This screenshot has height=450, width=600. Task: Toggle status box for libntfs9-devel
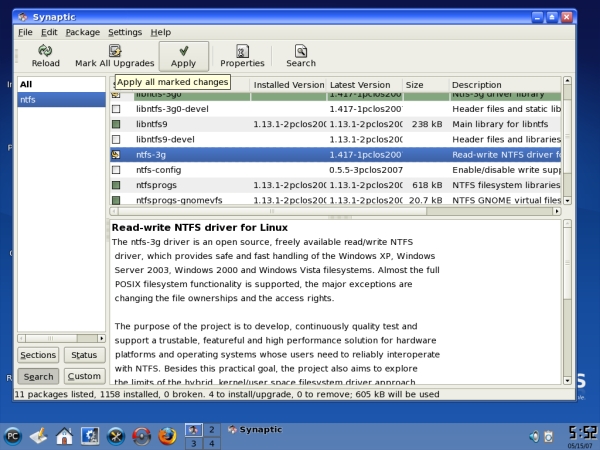coord(116,139)
